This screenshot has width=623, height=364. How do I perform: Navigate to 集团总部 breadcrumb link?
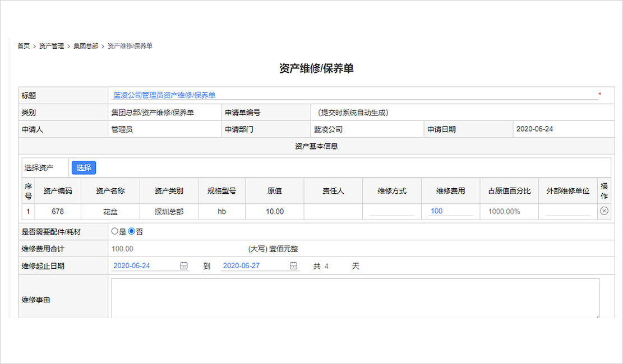coord(86,46)
